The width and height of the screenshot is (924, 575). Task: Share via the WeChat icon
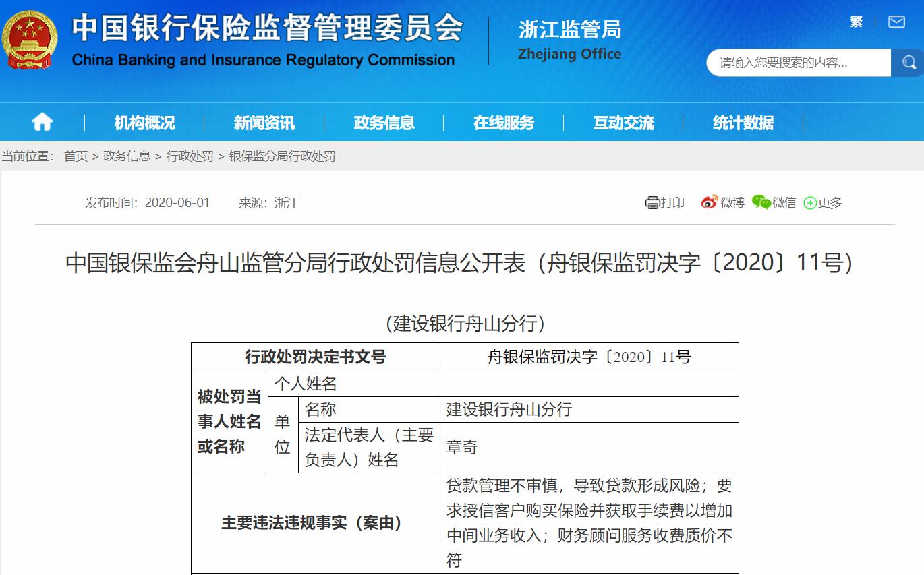[x=761, y=202]
